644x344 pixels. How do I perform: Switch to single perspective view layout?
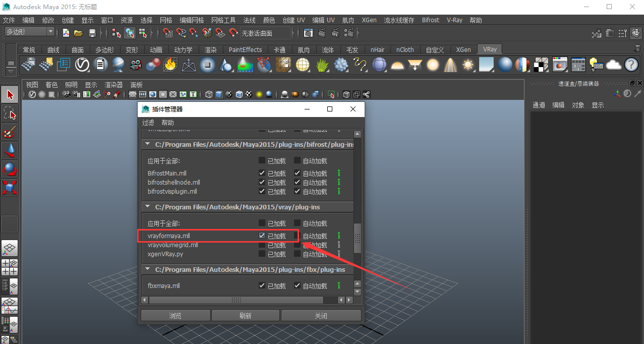10,248
